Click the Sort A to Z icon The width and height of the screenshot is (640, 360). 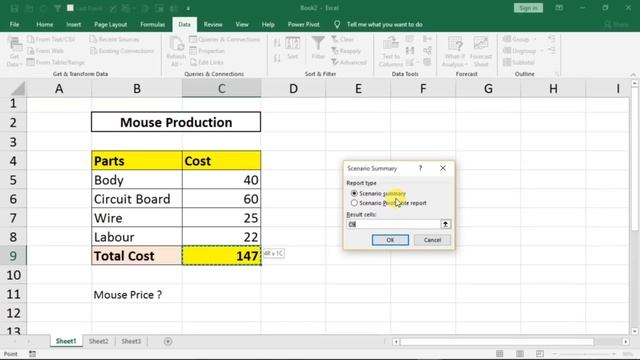pos(277,43)
